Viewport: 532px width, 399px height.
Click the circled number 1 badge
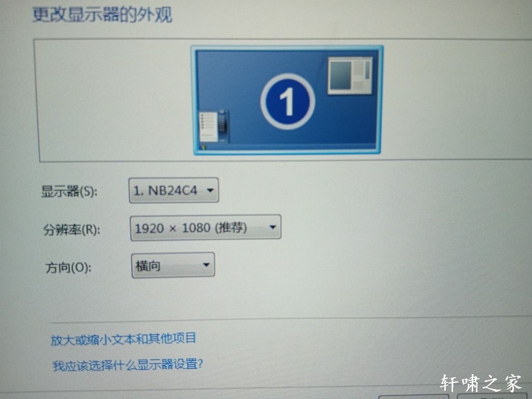288,101
